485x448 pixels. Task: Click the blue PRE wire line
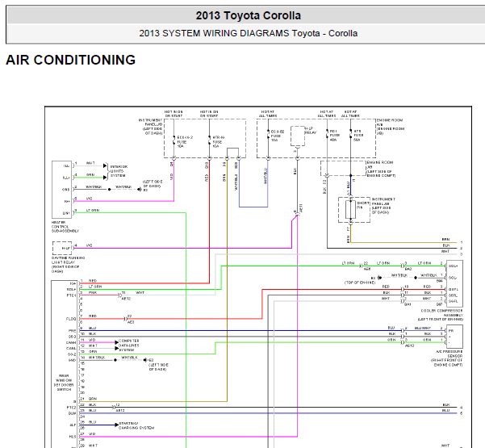point(240,331)
